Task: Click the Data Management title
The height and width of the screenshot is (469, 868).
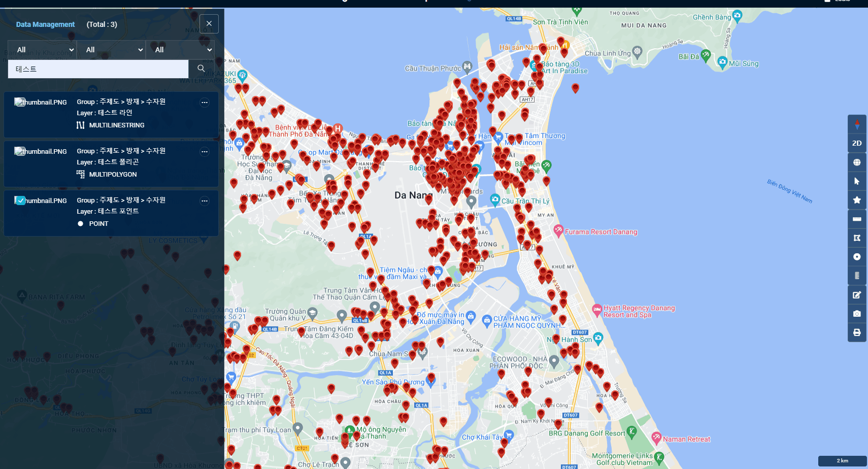Action: pyautogui.click(x=45, y=24)
